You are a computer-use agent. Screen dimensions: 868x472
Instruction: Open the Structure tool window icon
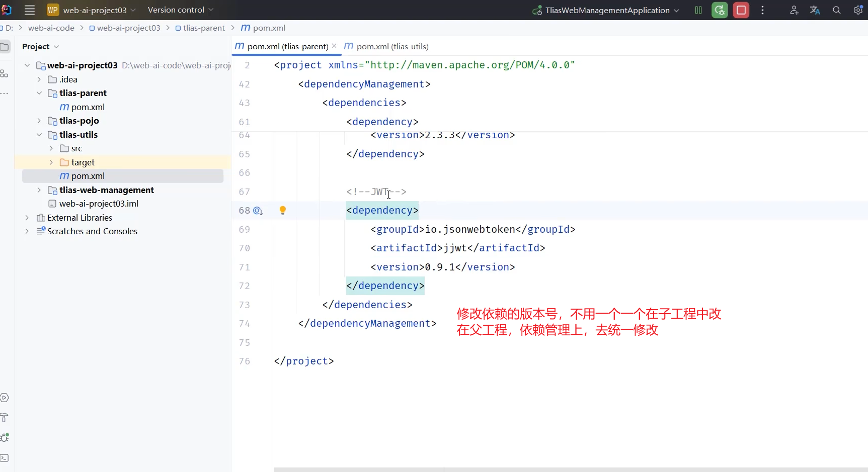[x=5, y=73]
